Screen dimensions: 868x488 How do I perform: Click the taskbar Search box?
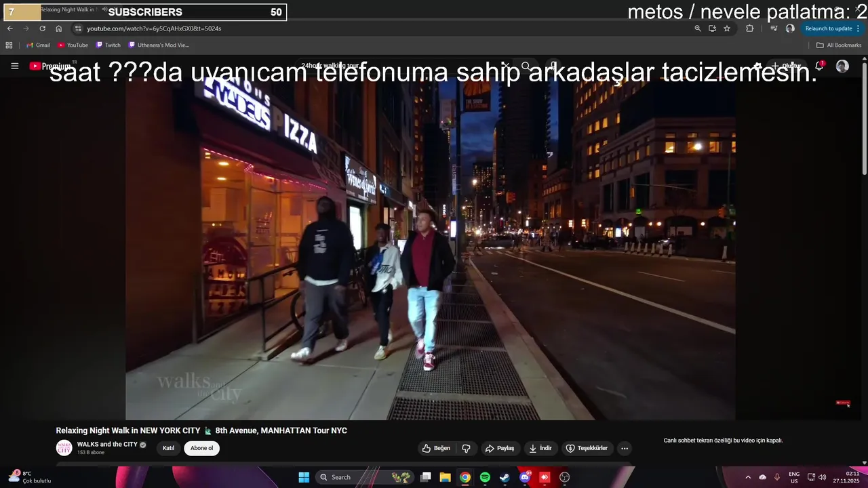point(365,477)
